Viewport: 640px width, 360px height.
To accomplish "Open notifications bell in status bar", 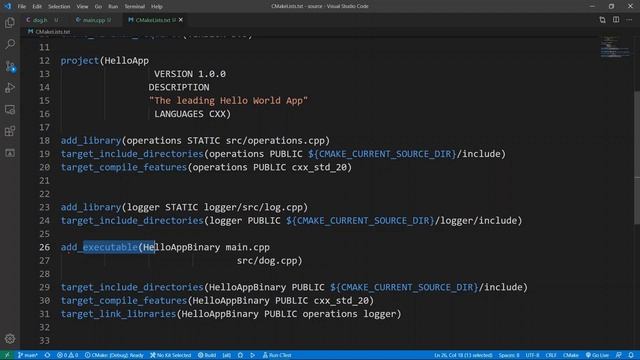I will coord(631,355).
